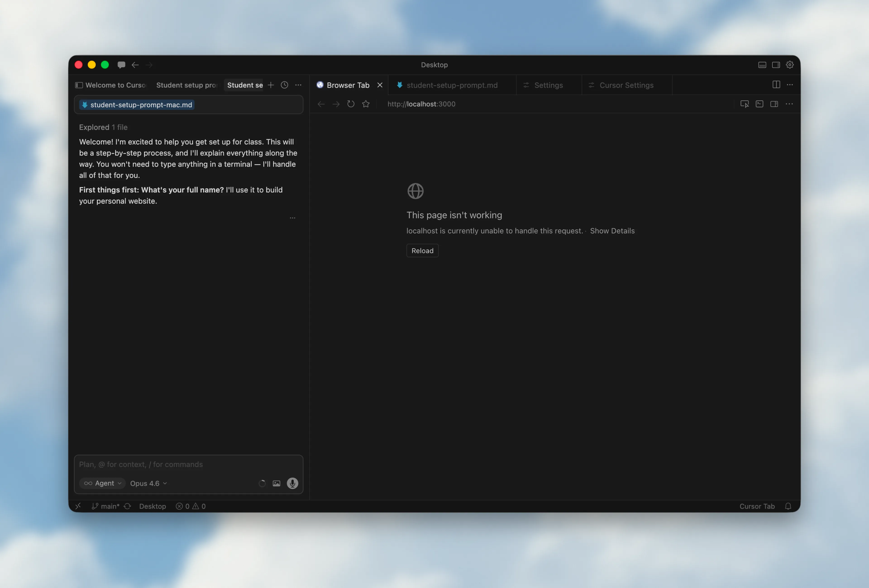Open the Agent mode dropdown
Image resolution: width=869 pixels, height=588 pixels.
(x=103, y=483)
